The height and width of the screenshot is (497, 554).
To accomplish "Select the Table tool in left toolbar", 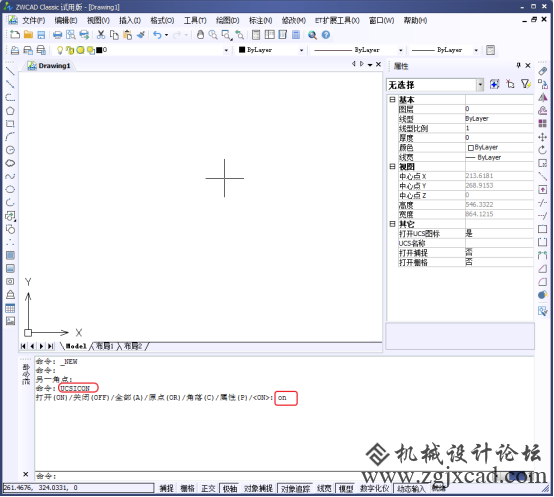I will click(x=10, y=308).
